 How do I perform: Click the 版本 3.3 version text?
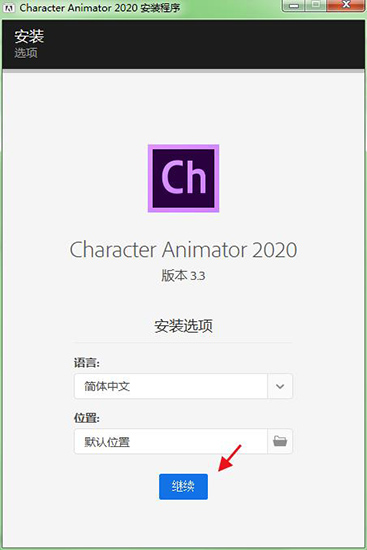click(x=183, y=275)
